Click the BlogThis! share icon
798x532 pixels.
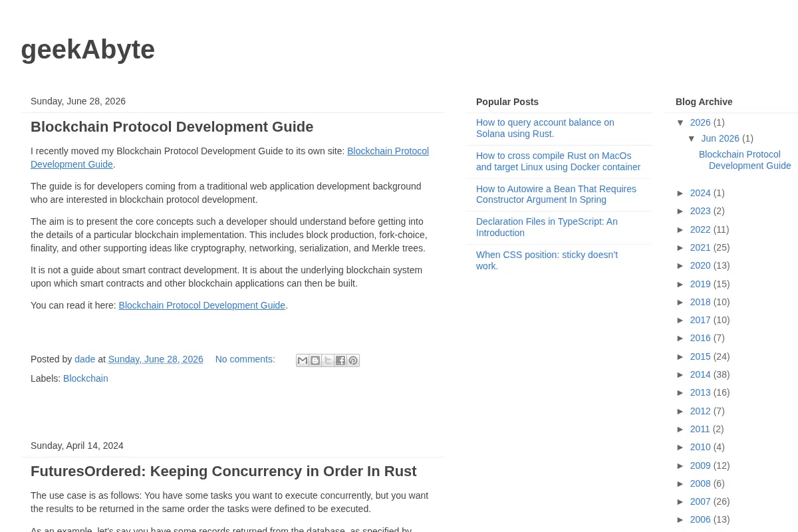[315, 360]
